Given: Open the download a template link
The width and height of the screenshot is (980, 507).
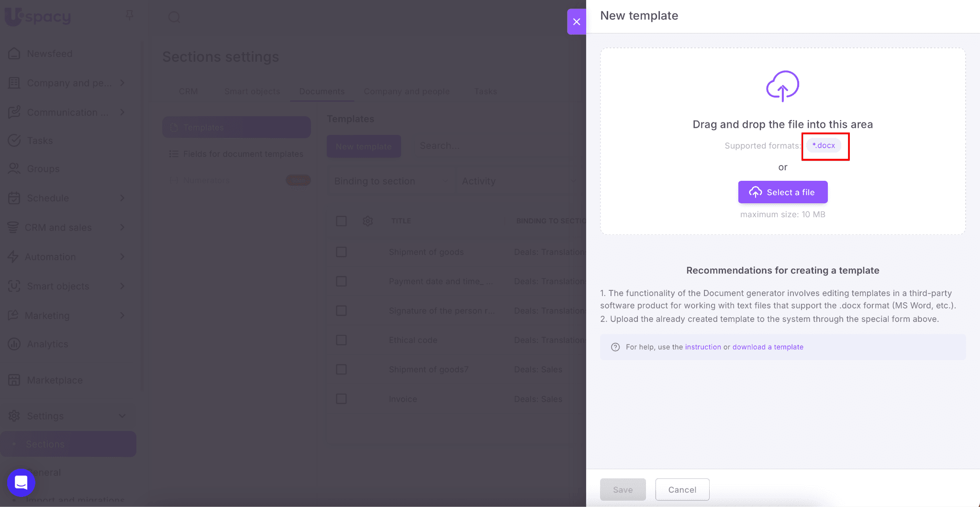Looking at the screenshot, I should click(768, 347).
